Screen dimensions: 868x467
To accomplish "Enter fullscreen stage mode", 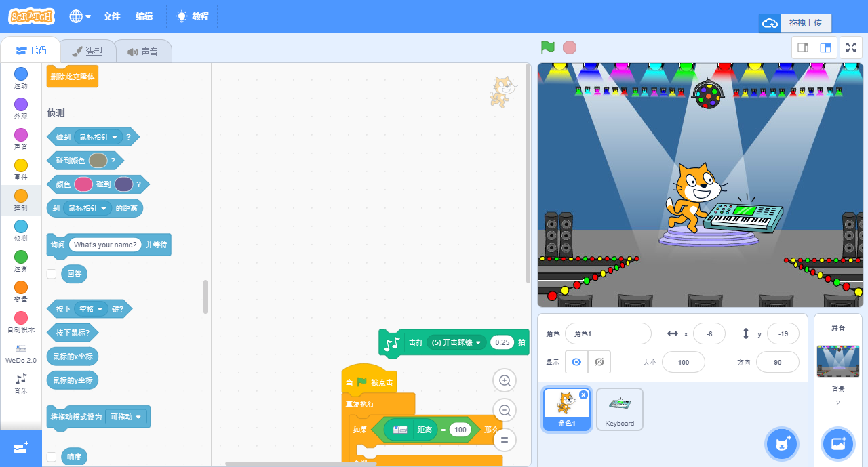I will [x=851, y=47].
